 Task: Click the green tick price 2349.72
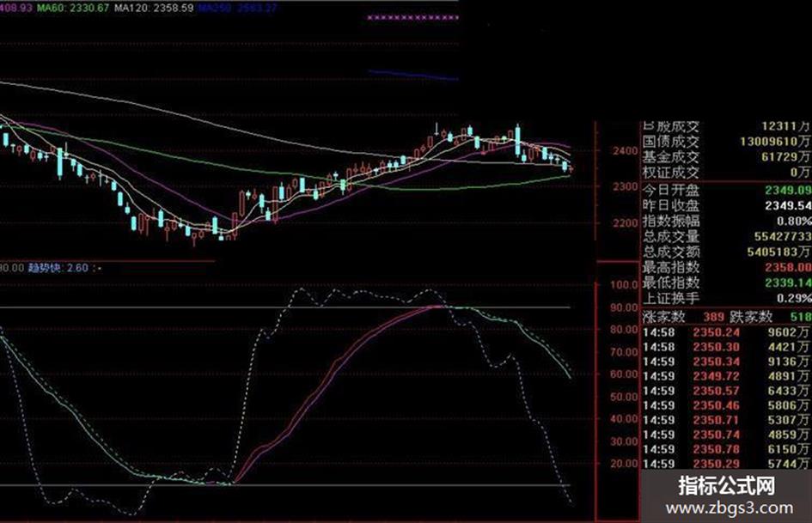[717, 376]
